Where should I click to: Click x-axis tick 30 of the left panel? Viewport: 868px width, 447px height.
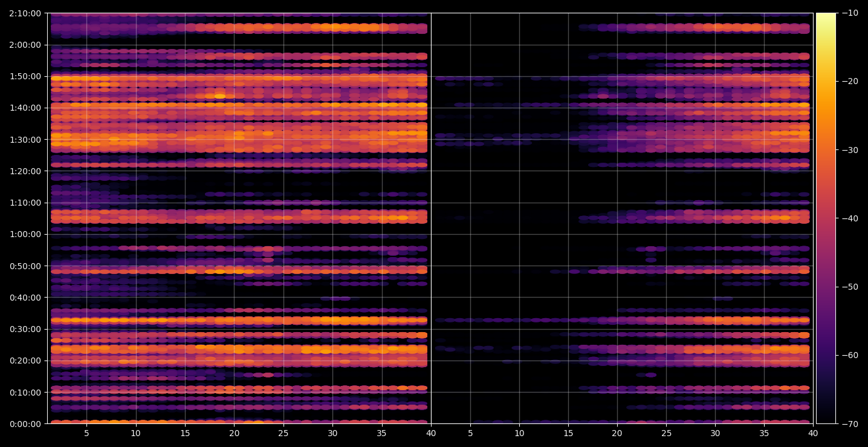[332, 433]
